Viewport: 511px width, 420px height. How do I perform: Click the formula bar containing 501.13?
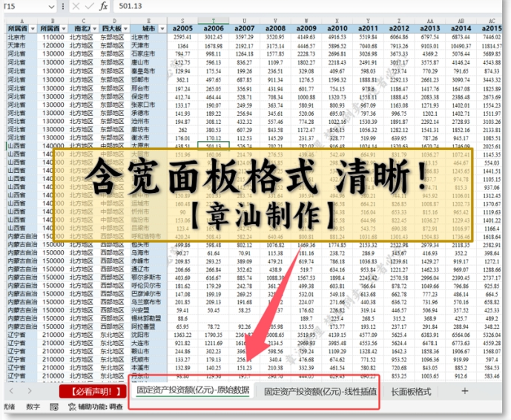pos(306,6)
